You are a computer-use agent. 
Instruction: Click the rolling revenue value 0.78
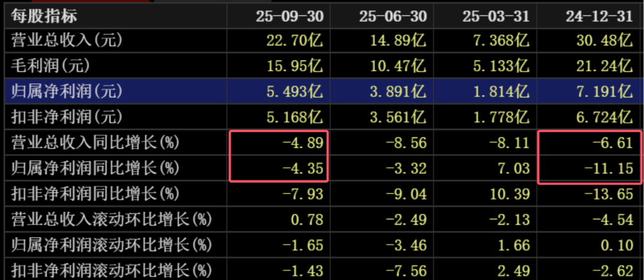(x=306, y=220)
